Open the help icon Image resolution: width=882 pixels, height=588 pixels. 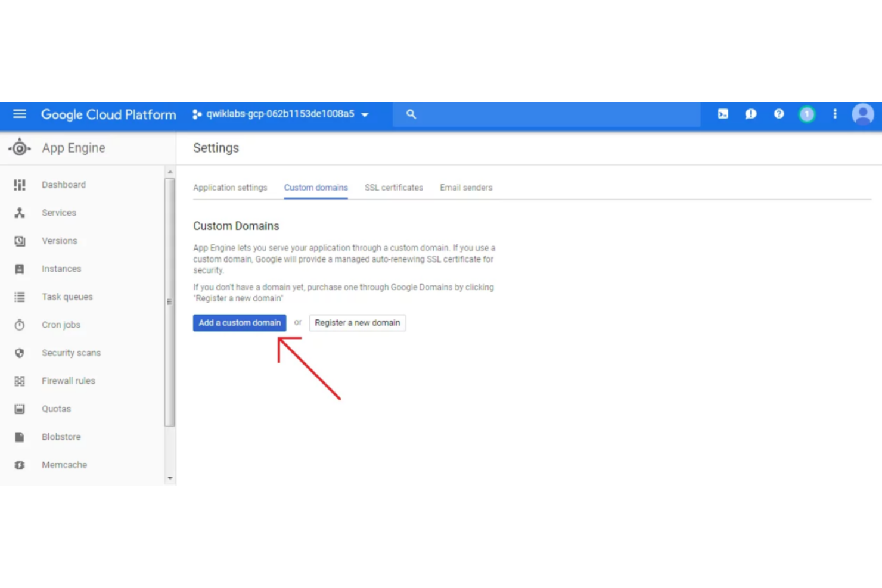[x=779, y=114]
